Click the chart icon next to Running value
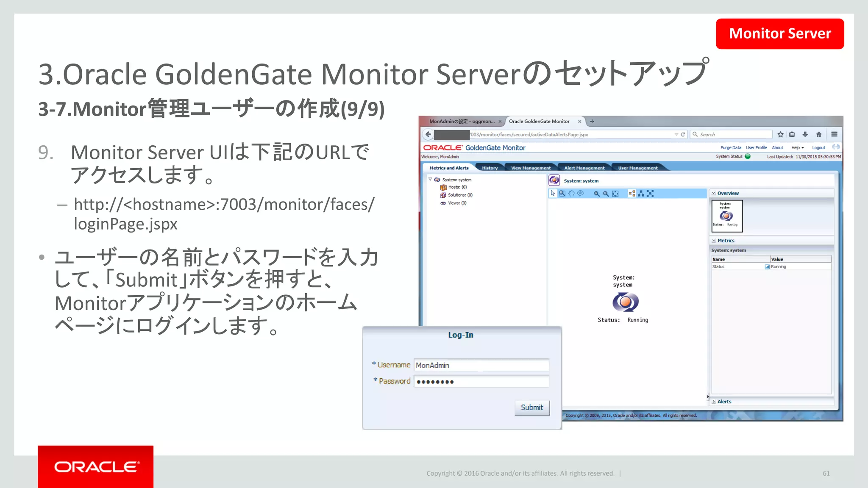 (x=767, y=267)
